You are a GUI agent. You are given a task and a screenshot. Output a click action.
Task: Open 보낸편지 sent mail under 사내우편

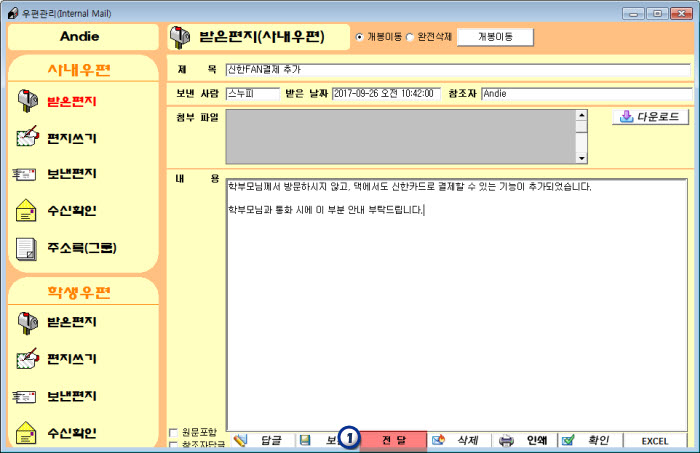(70, 174)
